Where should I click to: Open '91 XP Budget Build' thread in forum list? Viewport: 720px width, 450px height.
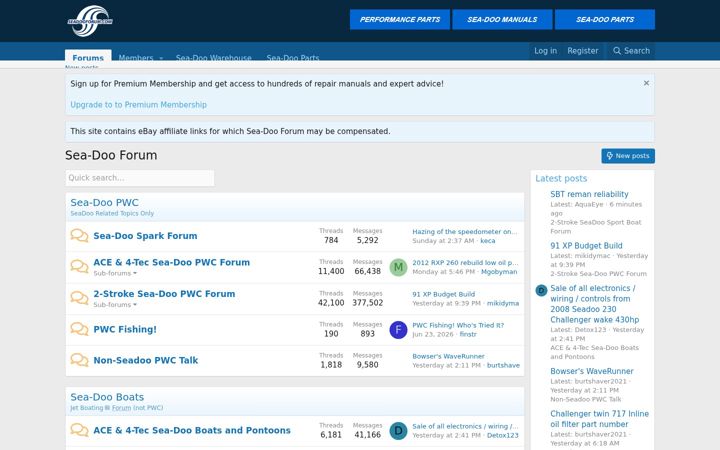[444, 294]
